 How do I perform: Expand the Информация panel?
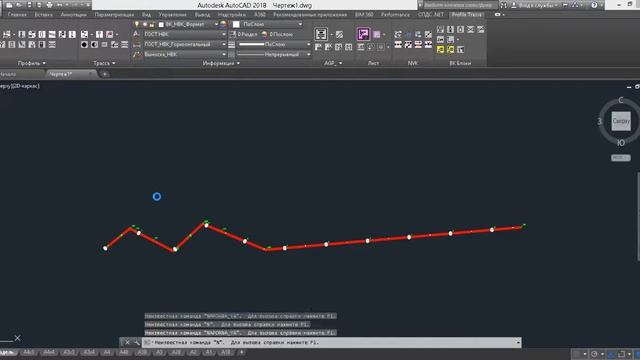221,63
